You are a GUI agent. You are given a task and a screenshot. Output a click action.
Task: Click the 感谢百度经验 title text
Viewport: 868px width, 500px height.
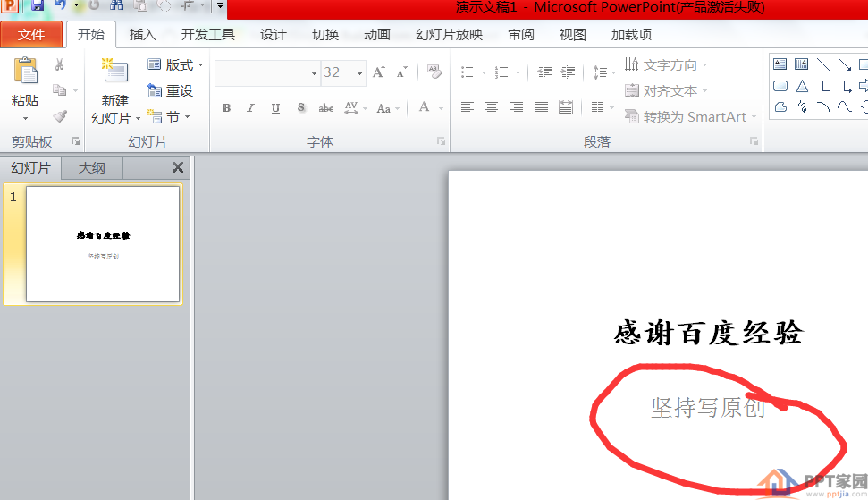(709, 333)
